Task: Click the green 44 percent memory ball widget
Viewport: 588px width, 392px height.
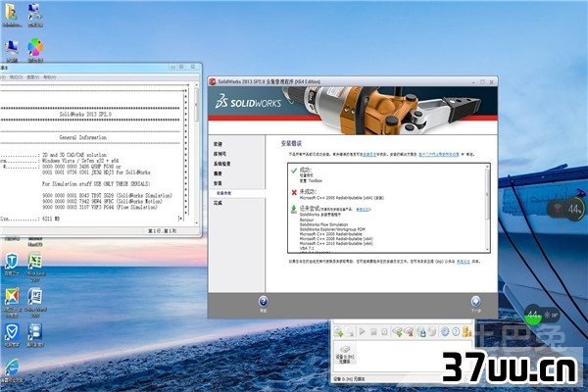Action: click(534, 316)
